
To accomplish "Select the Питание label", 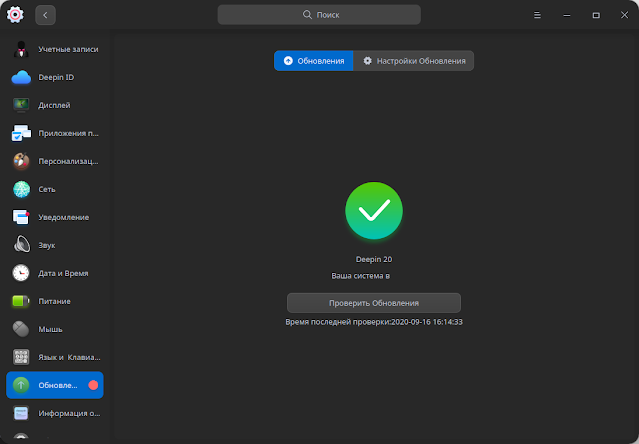I will pos(54,301).
